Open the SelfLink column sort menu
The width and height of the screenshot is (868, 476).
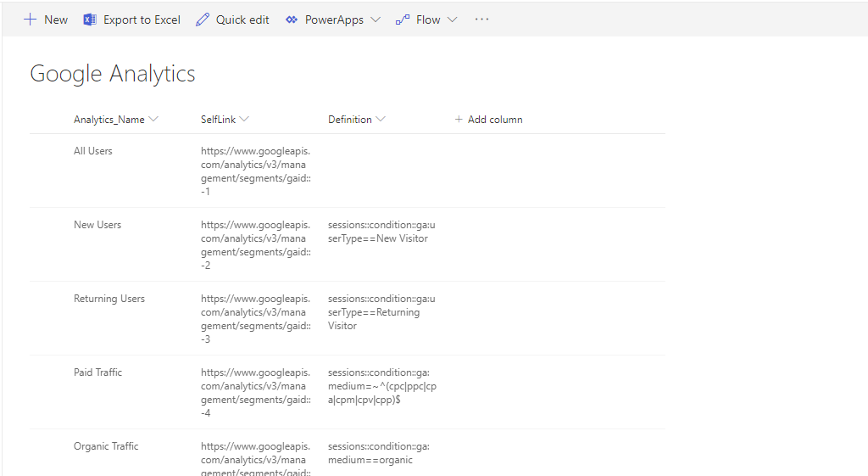pyautogui.click(x=244, y=120)
